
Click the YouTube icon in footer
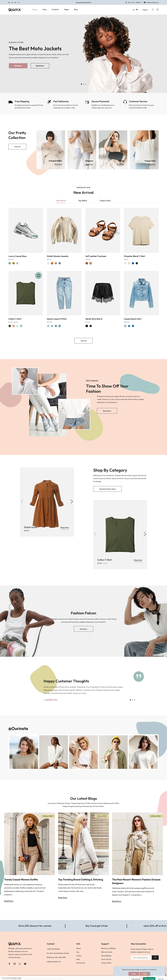point(25,964)
